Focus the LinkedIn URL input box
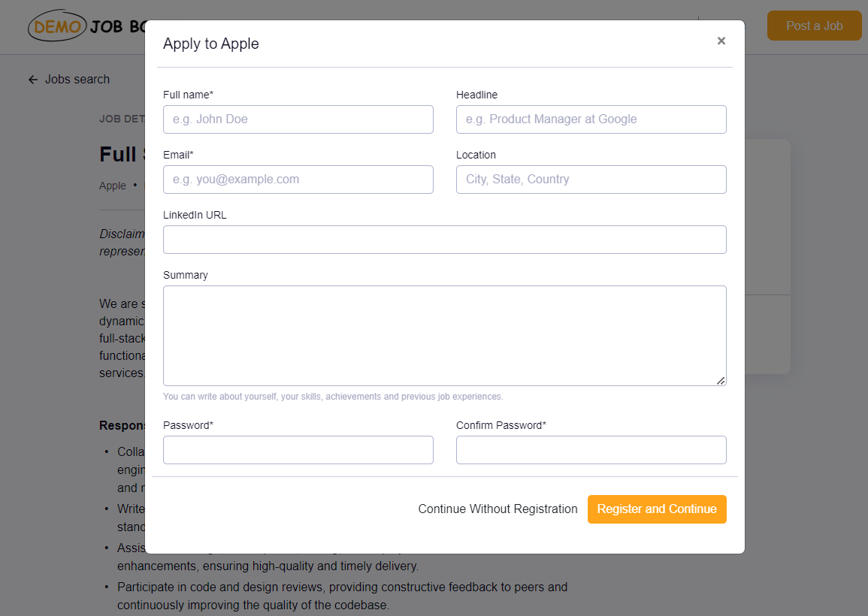This screenshot has height=616, width=868. click(x=445, y=240)
